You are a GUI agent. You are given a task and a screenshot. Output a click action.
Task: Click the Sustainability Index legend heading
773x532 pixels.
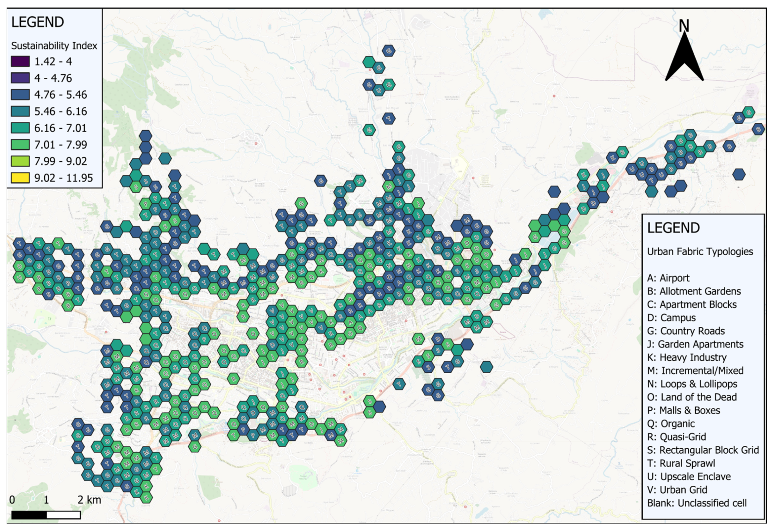pyautogui.click(x=54, y=46)
